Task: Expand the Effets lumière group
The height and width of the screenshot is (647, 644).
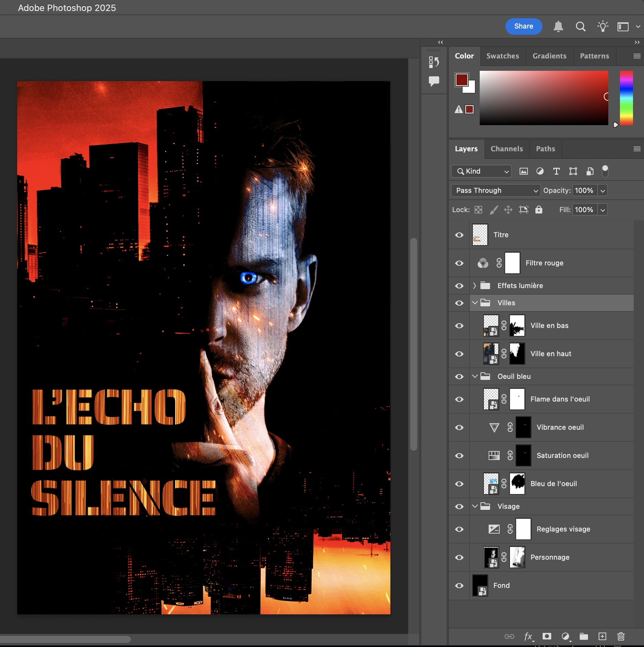Action: tap(475, 285)
